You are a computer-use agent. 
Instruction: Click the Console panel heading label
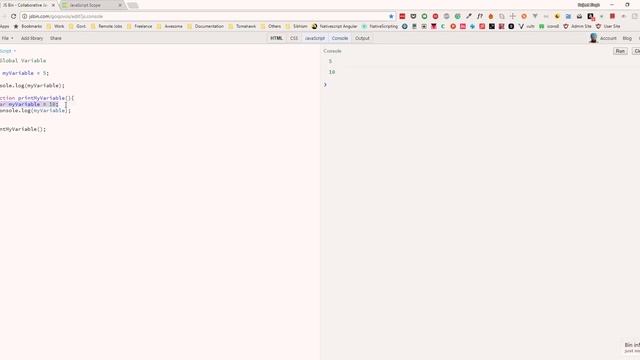point(332,51)
